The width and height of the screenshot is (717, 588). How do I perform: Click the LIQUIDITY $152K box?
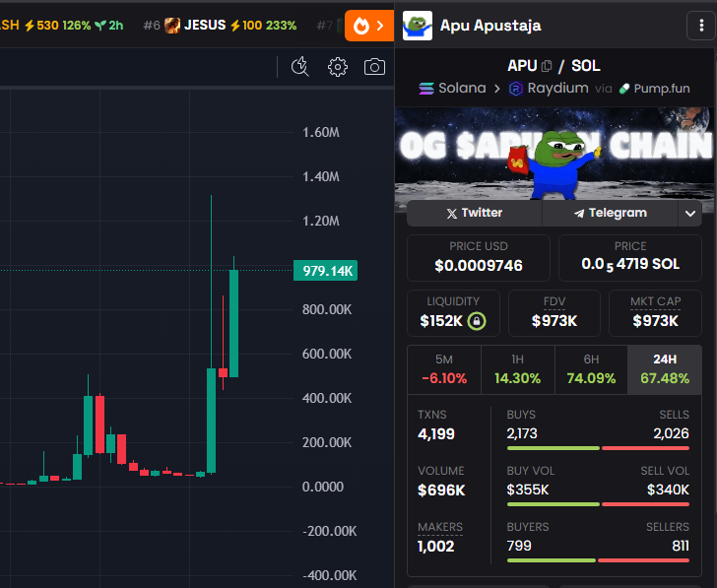click(453, 313)
